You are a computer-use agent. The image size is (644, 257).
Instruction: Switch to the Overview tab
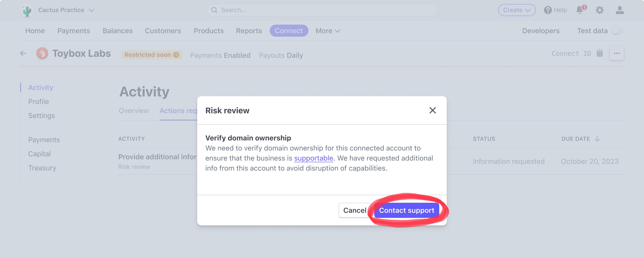(x=134, y=111)
